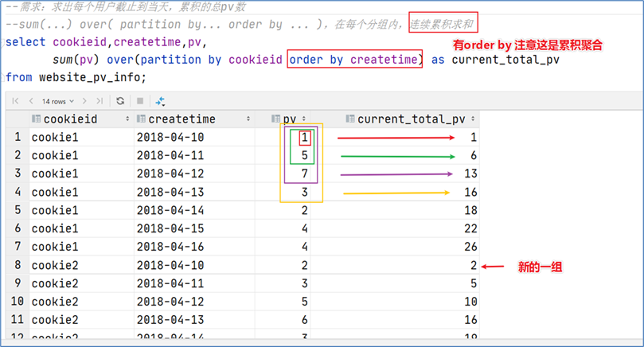
Task: Open the compare data icon
Action: tap(160, 101)
